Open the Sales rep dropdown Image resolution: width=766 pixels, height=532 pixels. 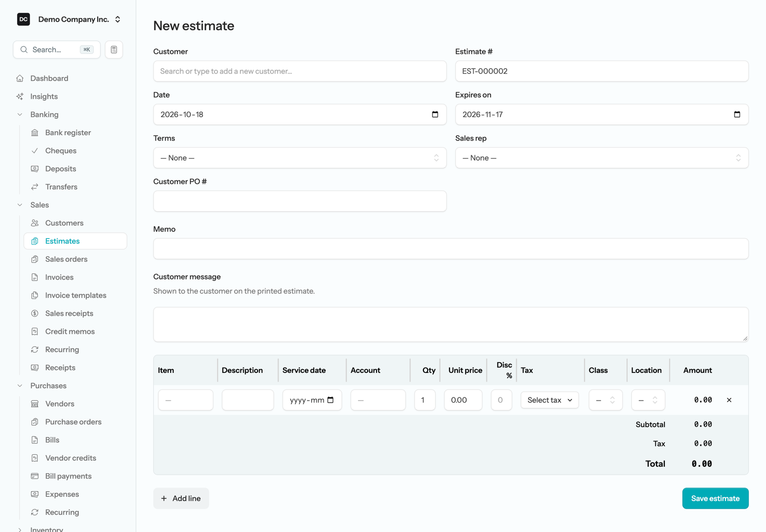tap(602, 158)
